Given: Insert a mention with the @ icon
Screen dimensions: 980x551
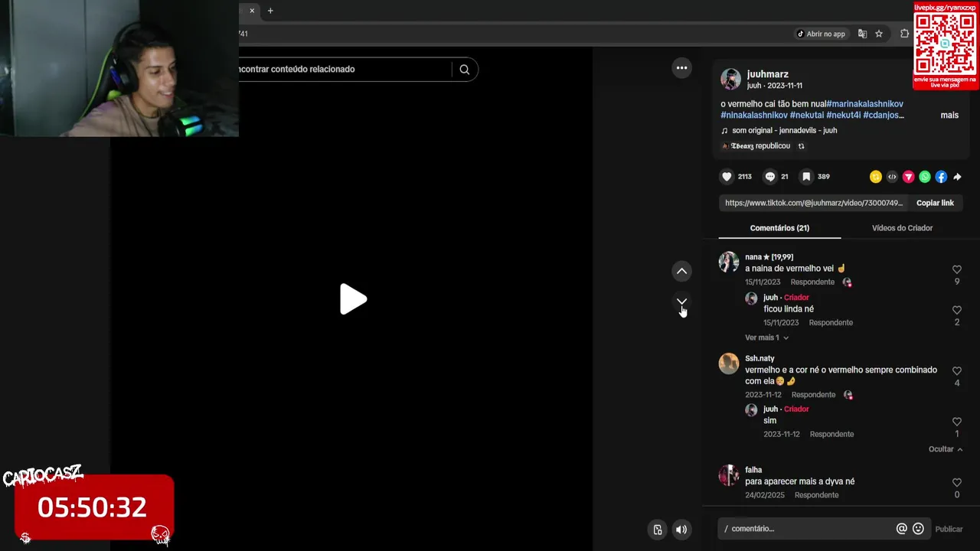Looking at the screenshot, I should coord(901,529).
